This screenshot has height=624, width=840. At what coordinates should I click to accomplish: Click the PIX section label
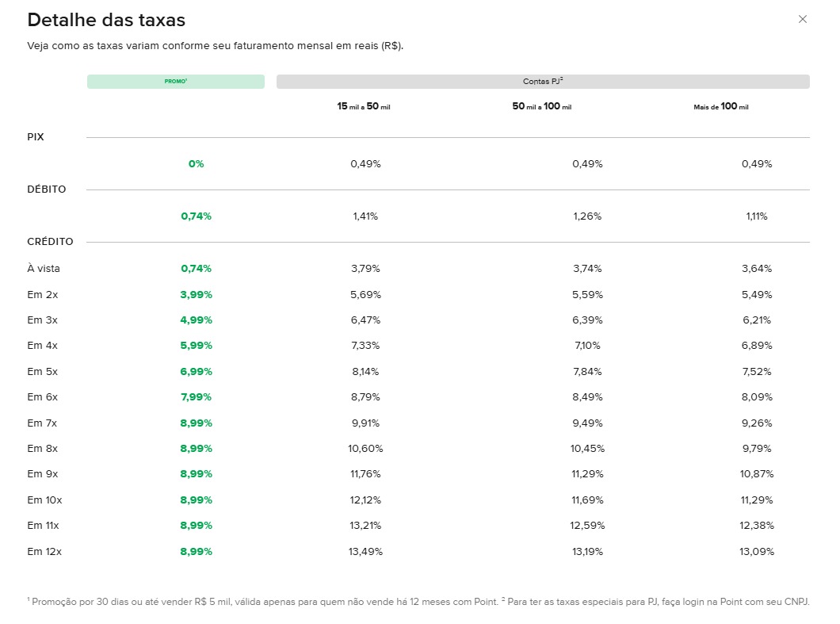tap(36, 137)
